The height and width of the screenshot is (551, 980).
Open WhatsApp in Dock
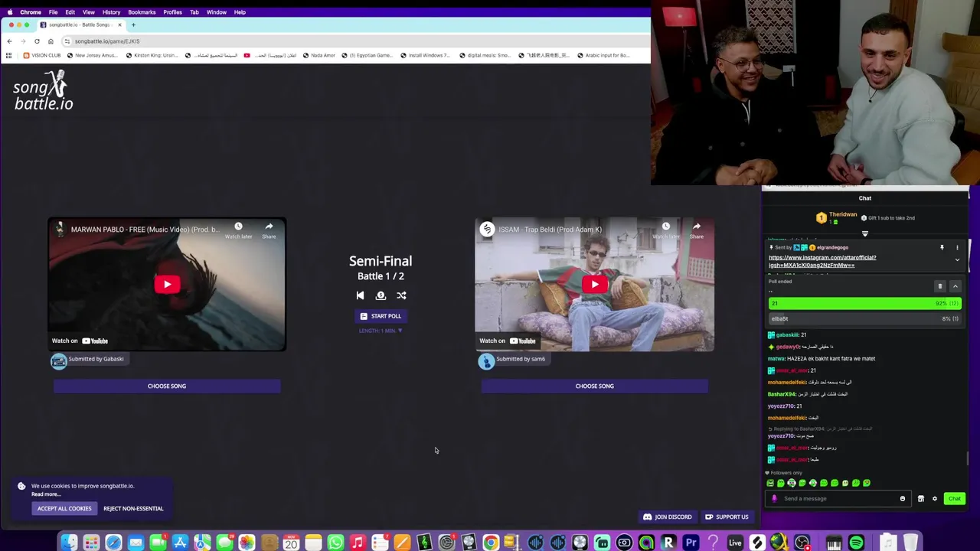click(x=335, y=543)
